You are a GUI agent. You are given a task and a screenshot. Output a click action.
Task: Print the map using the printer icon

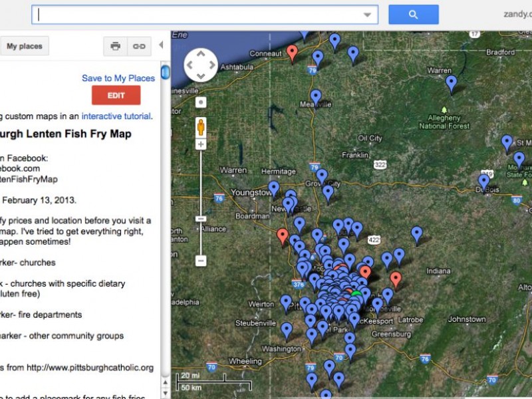point(115,46)
